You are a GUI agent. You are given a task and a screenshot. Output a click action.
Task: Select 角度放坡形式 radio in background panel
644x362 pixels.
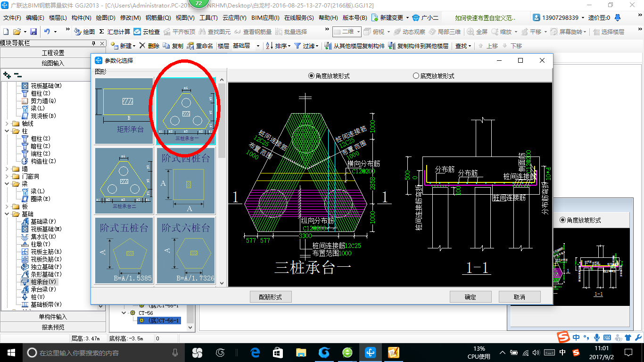(580, 220)
